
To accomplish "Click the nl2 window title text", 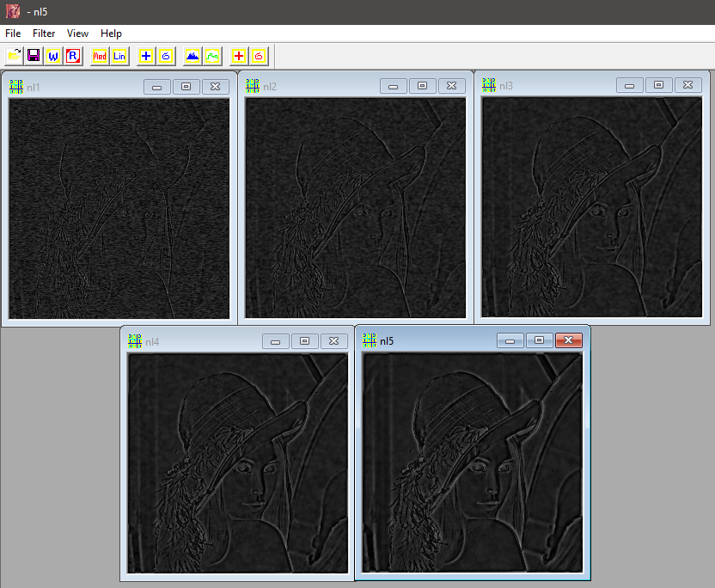I will click(270, 86).
